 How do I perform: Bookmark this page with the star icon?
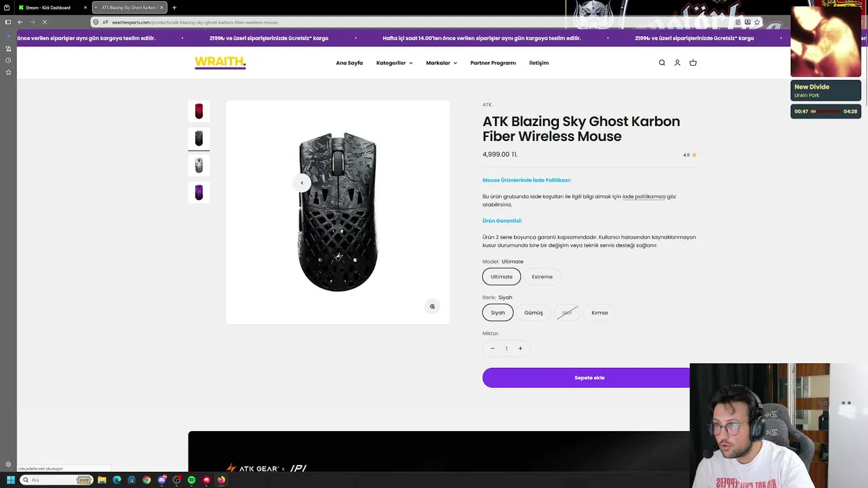pos(757,22)
